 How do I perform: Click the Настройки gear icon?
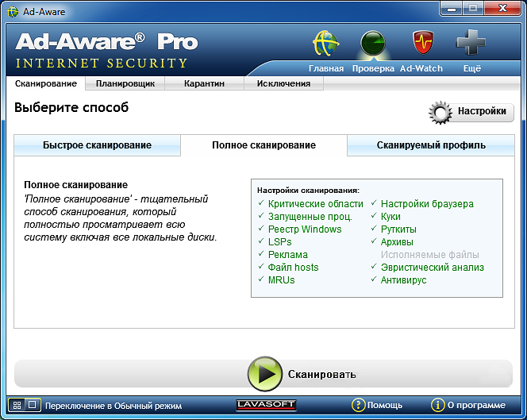440,113
